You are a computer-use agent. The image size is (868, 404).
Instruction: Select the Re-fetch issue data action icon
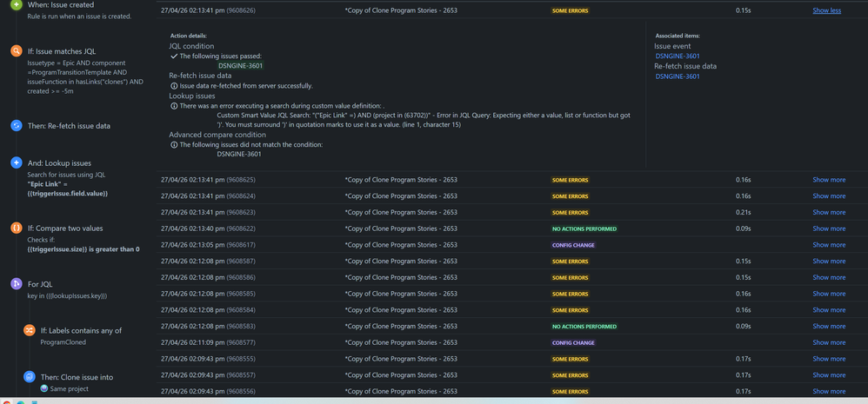(x=16, y=125)
